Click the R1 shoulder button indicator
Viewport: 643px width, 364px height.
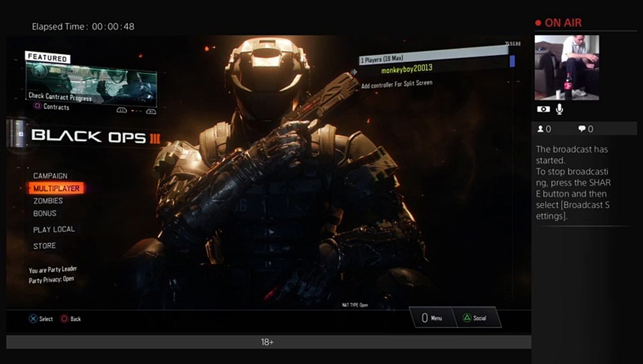tap(151, 111)
